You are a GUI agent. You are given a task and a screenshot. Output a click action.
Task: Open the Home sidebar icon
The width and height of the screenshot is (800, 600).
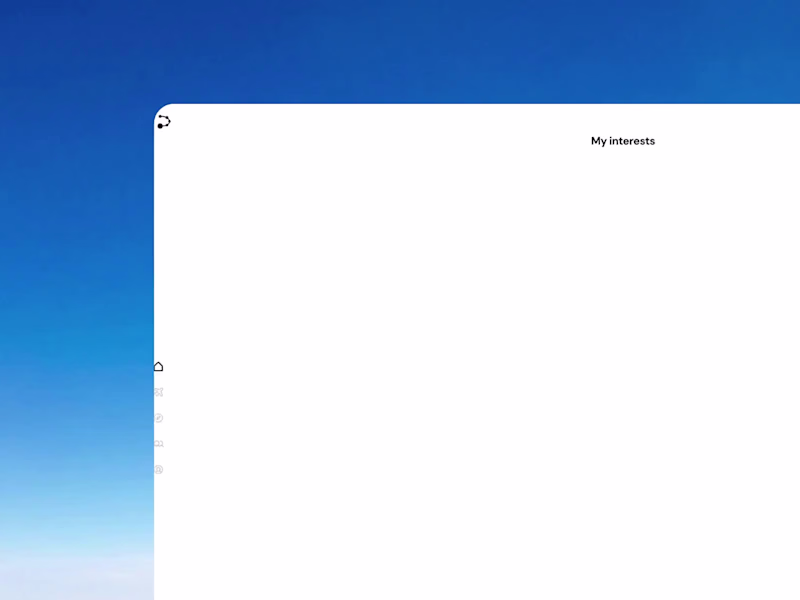pos(159,367)
